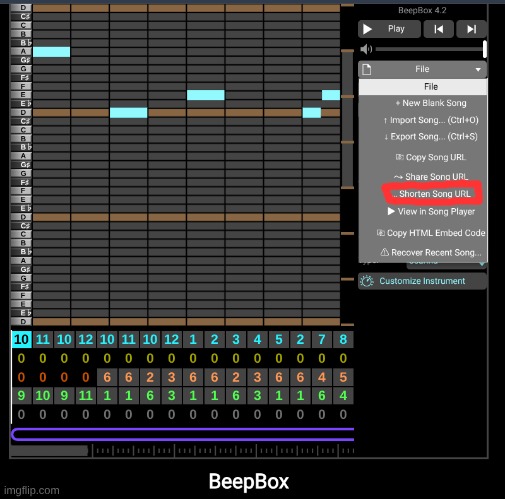Select orange channel pattern 5

tap(343, 377)
